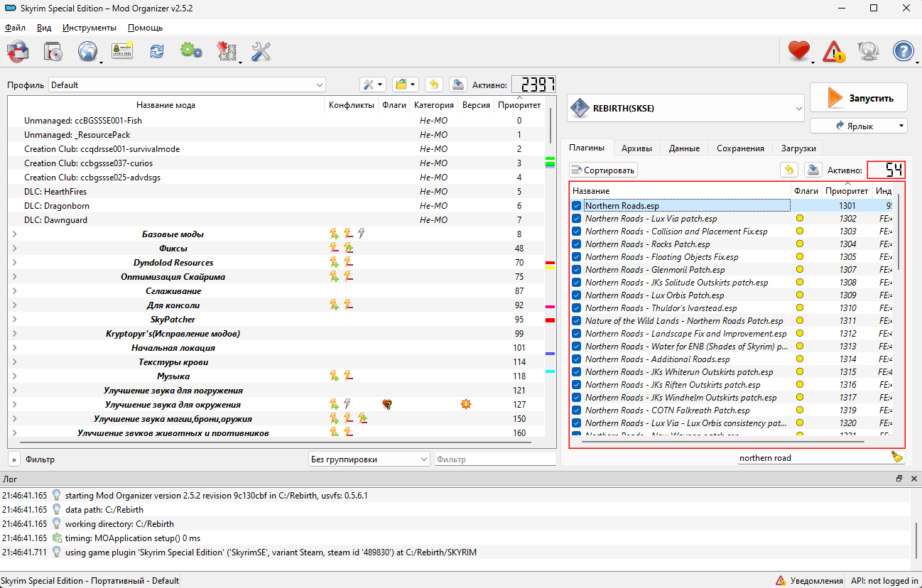Toggle Northern Roads - Rocks Patch.esp checkbox

coord(577,244)
